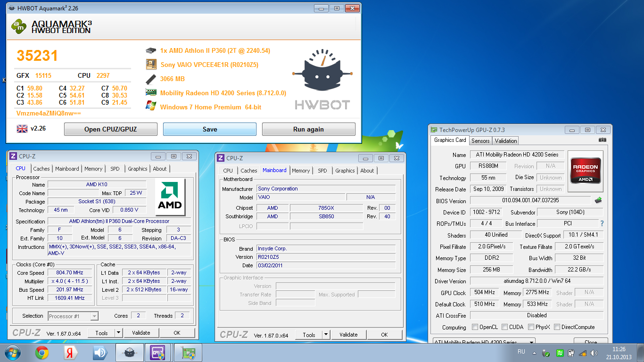This screenshot has width=644, height=362.
Task: Open Yandex from the taskbar
Action: (71, 353)
